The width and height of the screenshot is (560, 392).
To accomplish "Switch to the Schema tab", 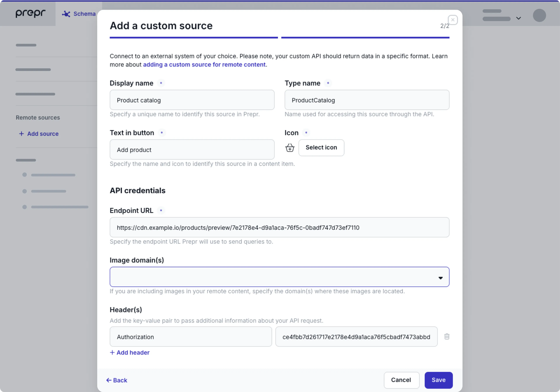I will (x=84, y=14).
